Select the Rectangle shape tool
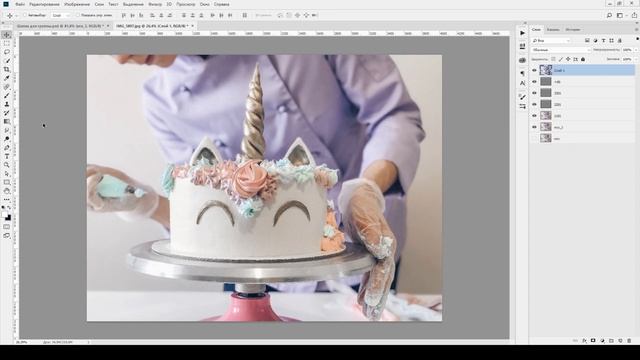 coord(7,182)
